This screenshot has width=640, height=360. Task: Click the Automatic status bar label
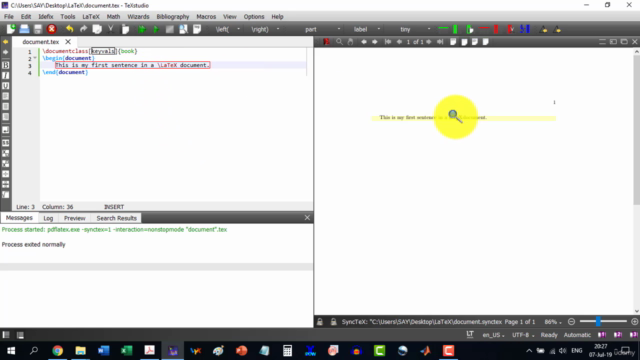tap(577, 335)
